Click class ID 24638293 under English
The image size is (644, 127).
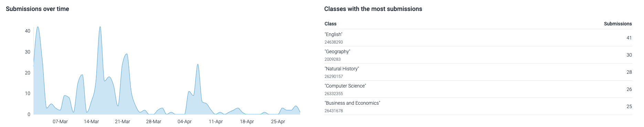[x=334, y=42]
